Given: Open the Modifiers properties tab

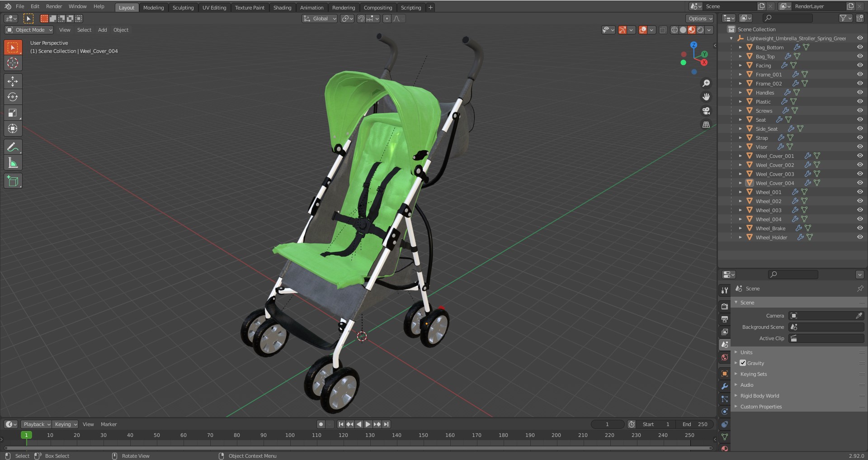Looking at the screenshot, I should click(x=725, y=386).
